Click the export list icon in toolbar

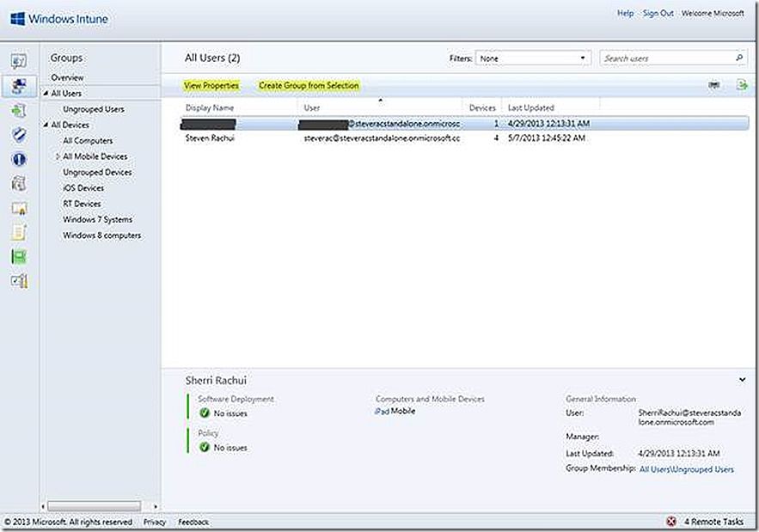[742, 85]
